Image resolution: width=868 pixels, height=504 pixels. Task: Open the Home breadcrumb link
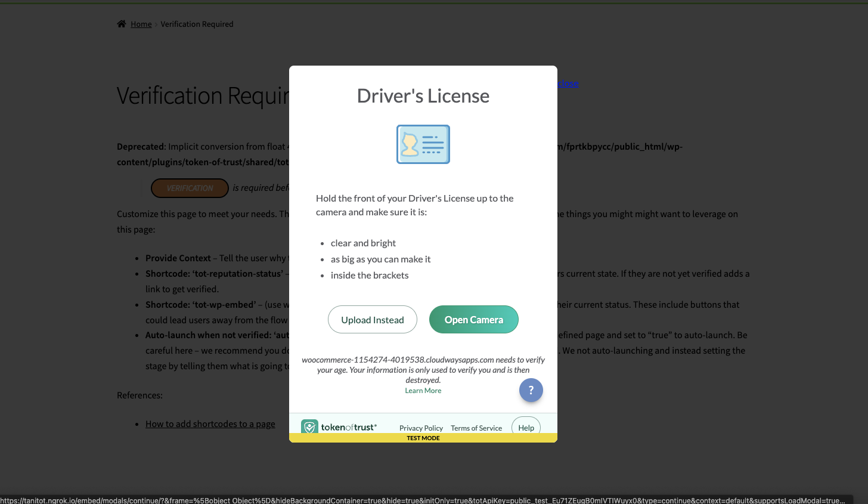pyautogui.click(x=141, y=24)
